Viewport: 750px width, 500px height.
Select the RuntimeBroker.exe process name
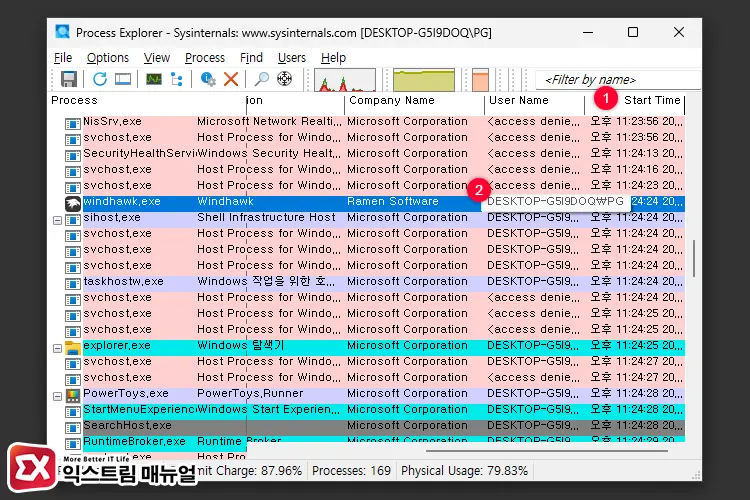pos(134,441)
